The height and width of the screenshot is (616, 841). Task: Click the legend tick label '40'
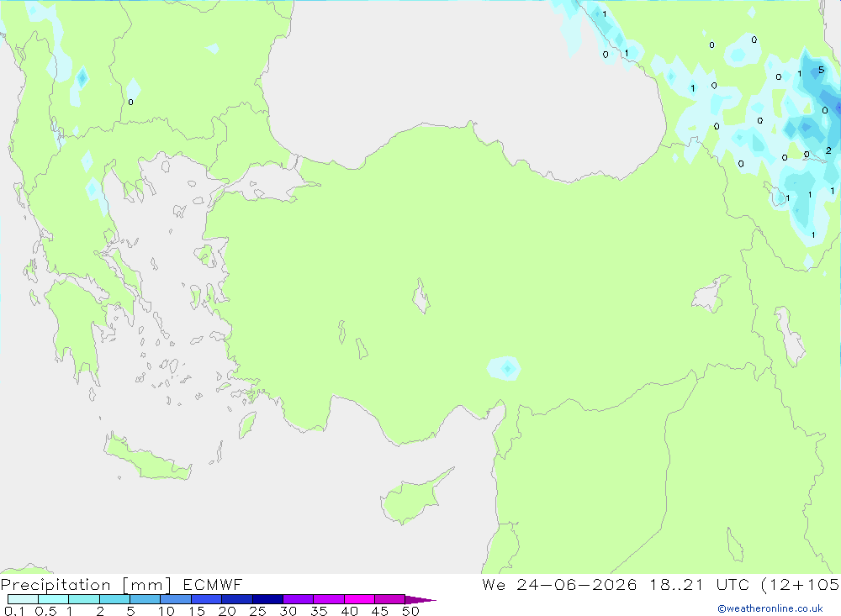tap(349, 611)
